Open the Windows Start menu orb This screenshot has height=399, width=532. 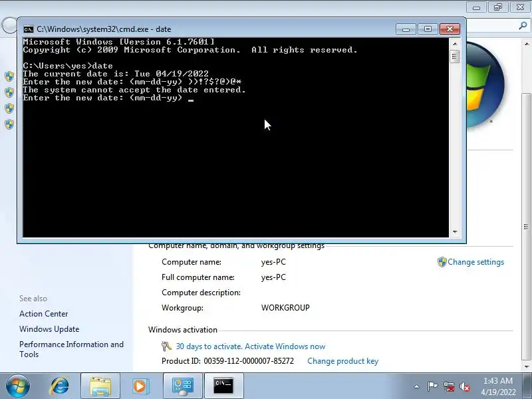(x=18, y=386)
